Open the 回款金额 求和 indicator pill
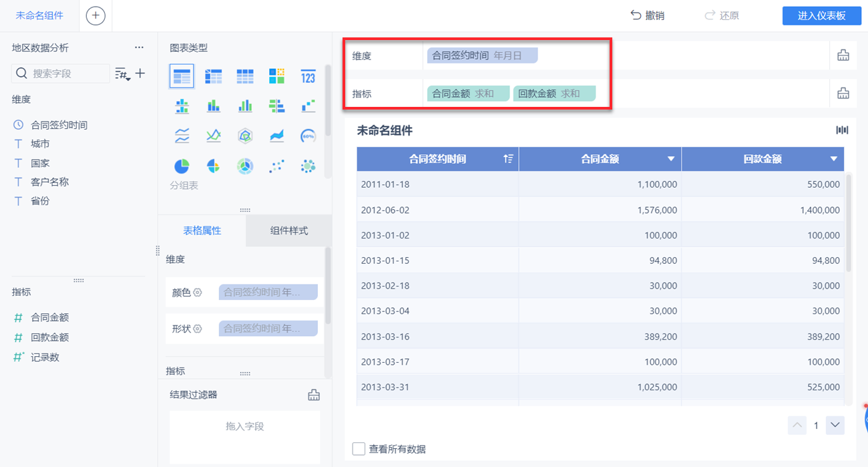The height and width of the screenshot is (467, 868). click(x=554, y=94)
